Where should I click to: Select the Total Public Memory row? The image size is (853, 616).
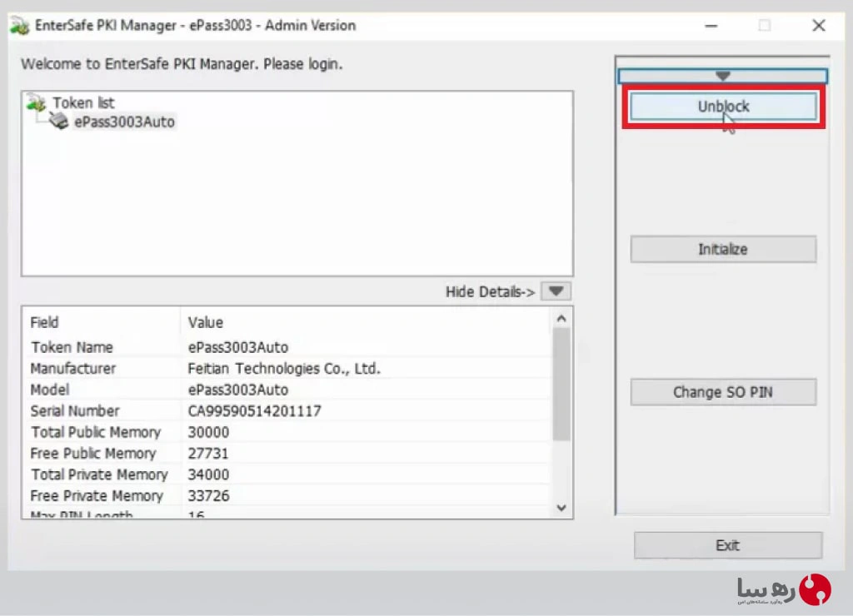(x=287, y=432)
